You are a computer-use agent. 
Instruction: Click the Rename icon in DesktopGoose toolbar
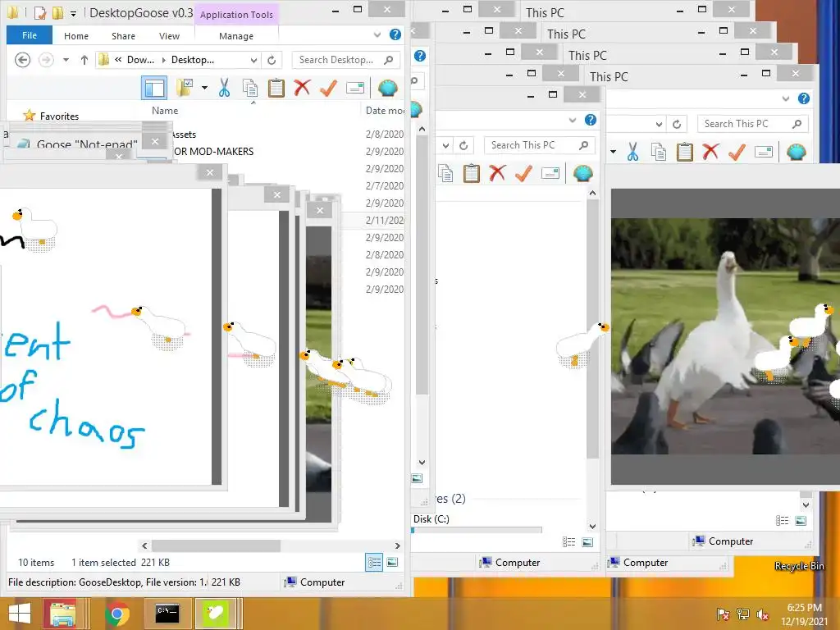[354, 88]
